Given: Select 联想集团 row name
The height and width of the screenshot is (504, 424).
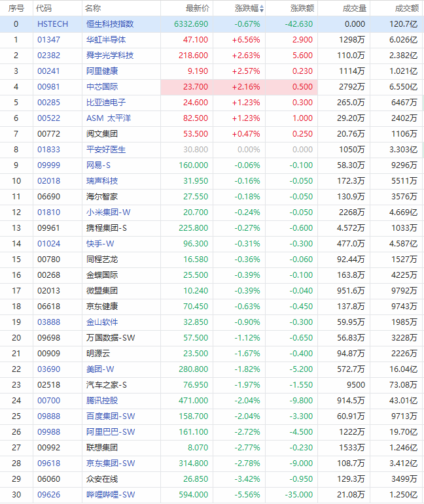Looking at the screenshot, I should pyautogui.click(x=102, y=448).
